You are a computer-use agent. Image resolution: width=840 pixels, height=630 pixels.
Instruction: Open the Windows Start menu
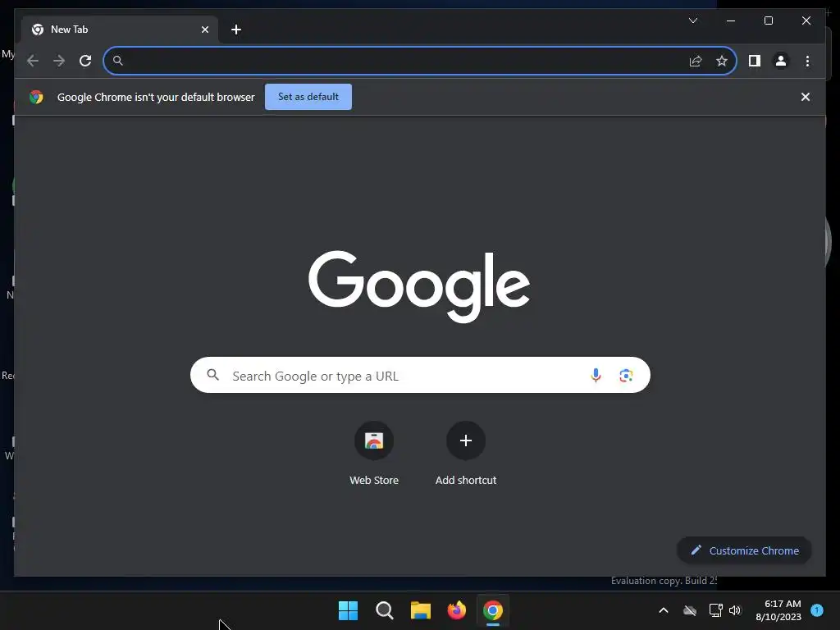point(348,610)
